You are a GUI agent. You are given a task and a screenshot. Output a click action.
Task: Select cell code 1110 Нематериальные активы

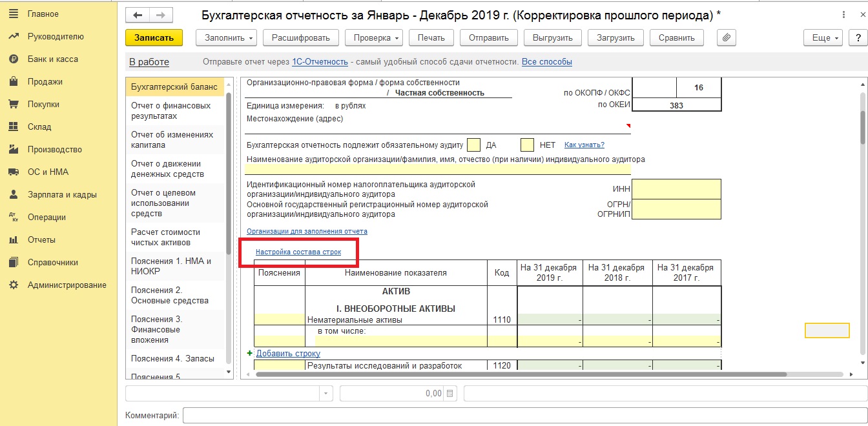click(502, 319)
